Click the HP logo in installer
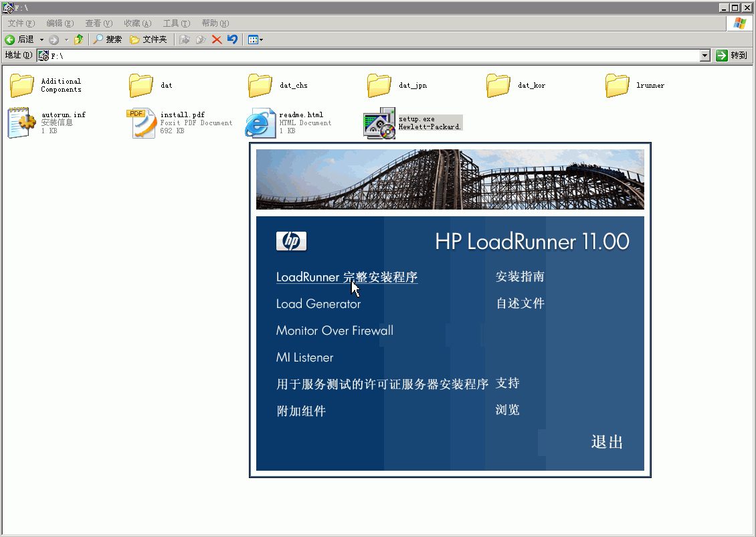Image resolution: width=756 pixels, height=537 pixels. click(x=291, y=241)
